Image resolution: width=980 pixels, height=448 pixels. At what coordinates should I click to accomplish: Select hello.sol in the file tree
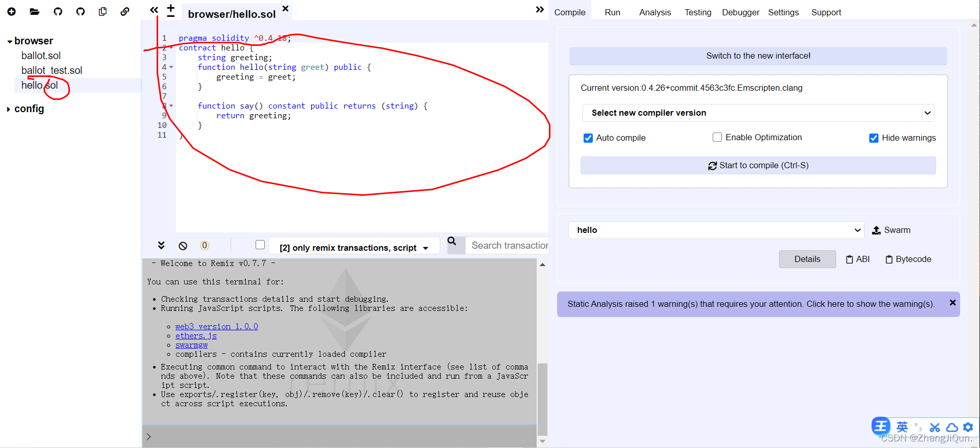point(39,85)
